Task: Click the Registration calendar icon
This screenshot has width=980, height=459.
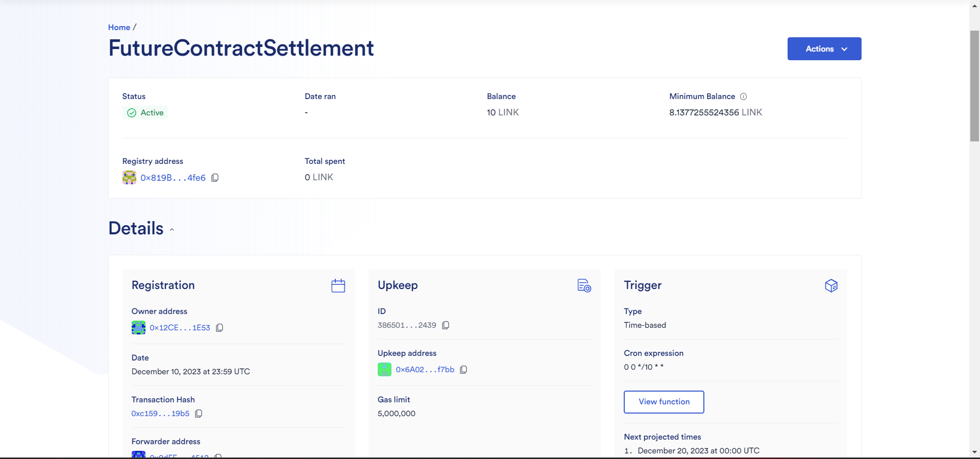Action: pos(338,285)
